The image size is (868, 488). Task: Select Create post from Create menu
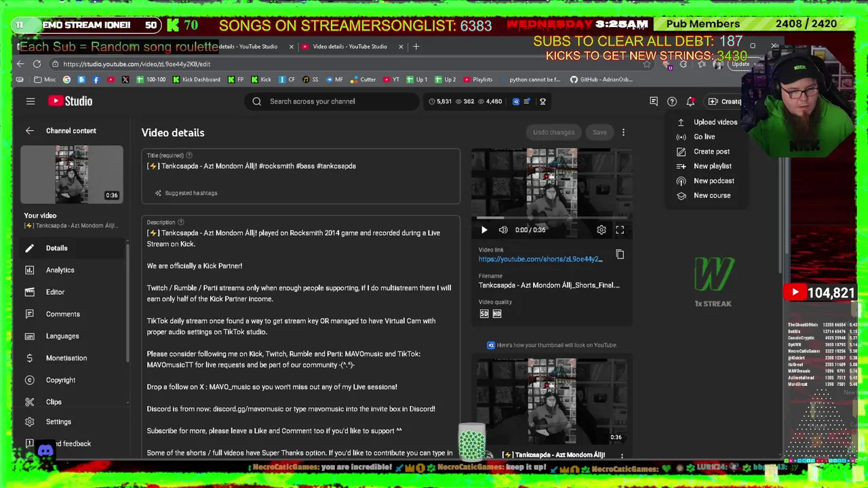[708, 152]
